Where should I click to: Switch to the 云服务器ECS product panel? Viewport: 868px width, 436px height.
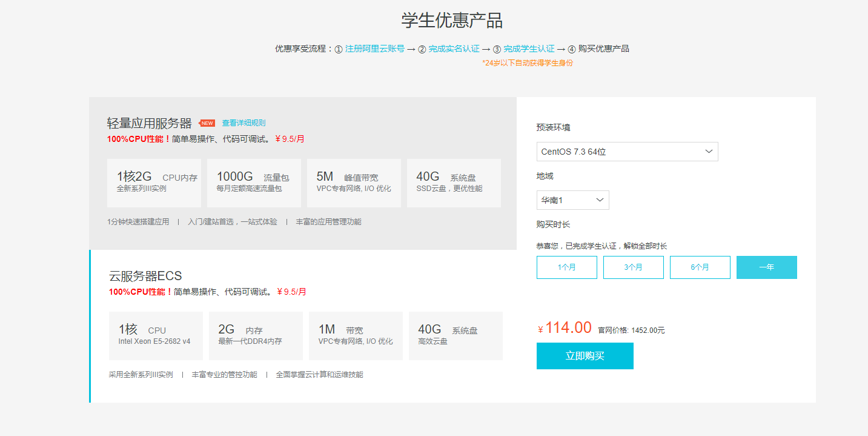coord(145,276)
